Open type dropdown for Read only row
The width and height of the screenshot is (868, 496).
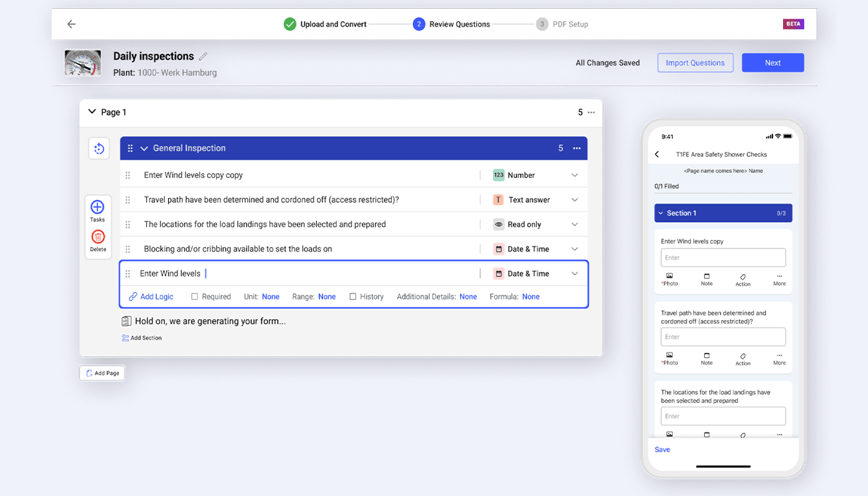coord(575,224)
